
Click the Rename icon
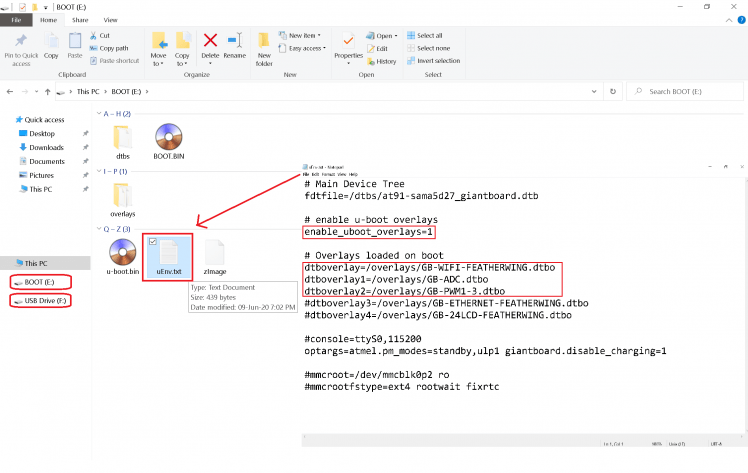(235, 40)
